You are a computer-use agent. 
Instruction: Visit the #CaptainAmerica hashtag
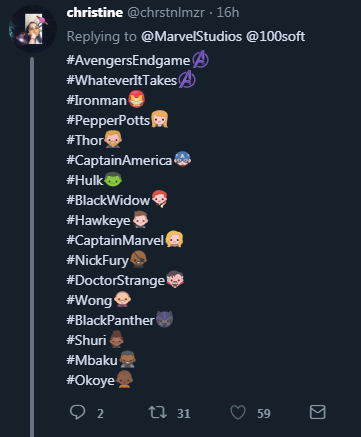(119, 161)
